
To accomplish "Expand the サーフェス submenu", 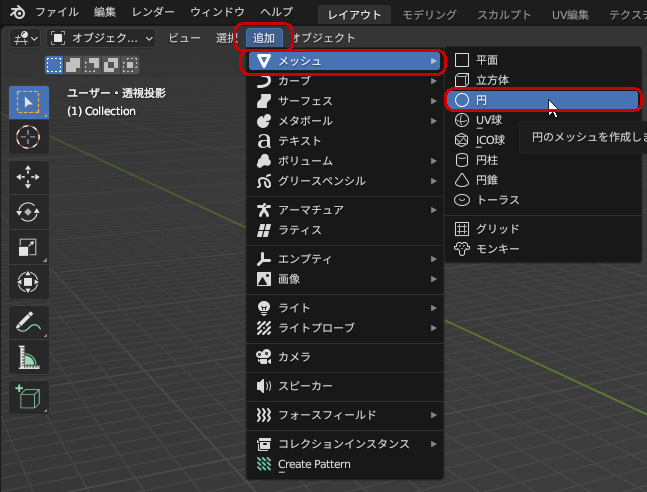I will pyautogui.click(x=345, y=101).
